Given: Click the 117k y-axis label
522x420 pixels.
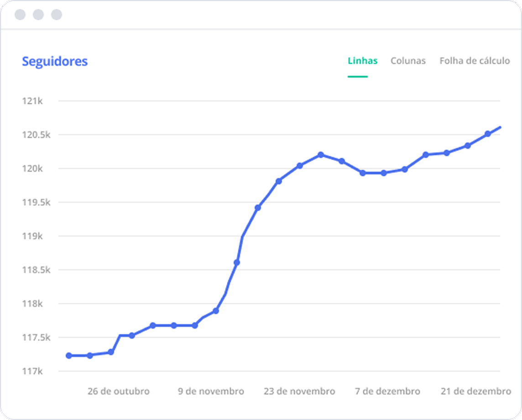Looking at the screenshot, I should pos(33,372).
